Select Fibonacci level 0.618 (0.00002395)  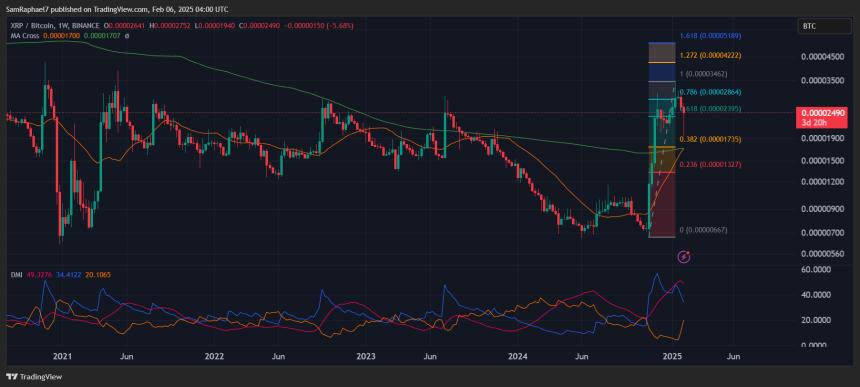710,109
